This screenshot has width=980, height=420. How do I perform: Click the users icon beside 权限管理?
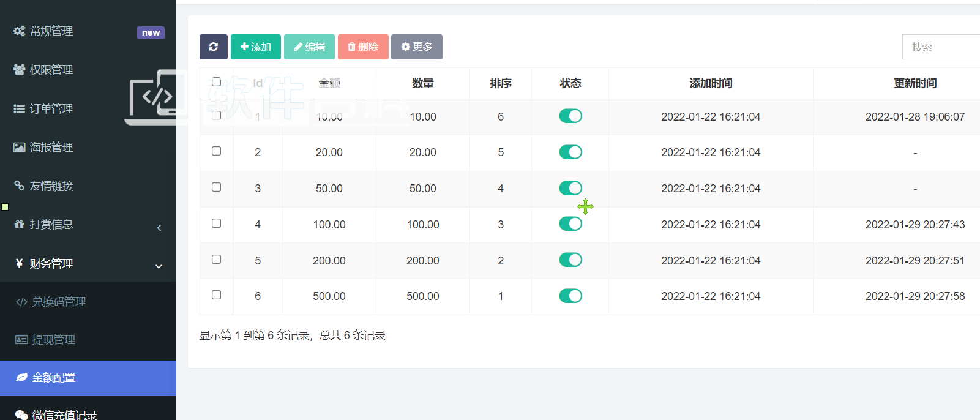[x=20, y=70]
